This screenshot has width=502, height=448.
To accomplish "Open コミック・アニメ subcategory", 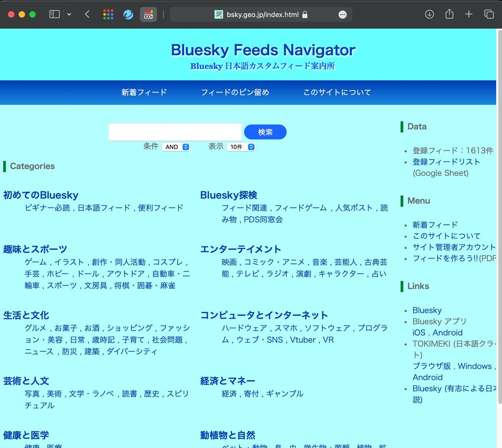I will pyautogui.click(x=275, y=262).
